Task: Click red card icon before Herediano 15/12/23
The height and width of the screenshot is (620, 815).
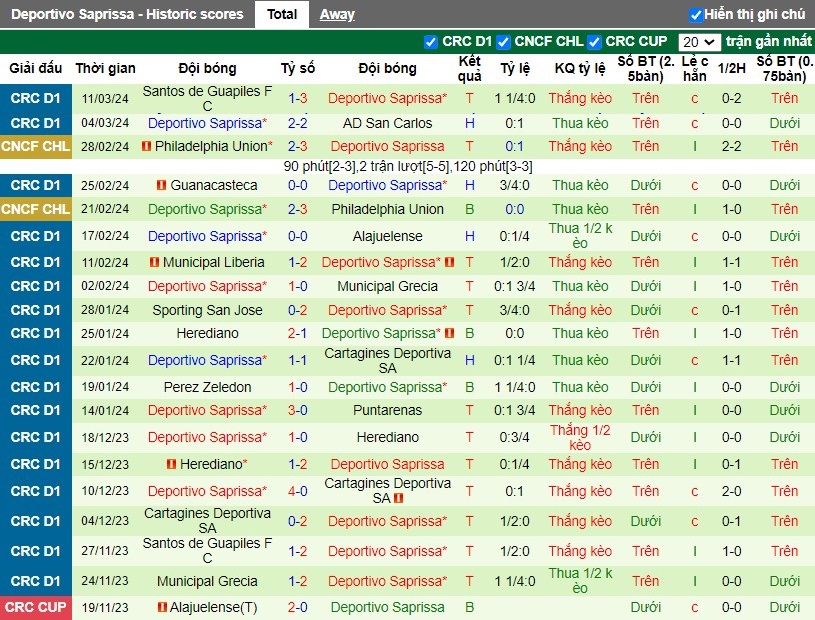Action: tap(171, 464)
